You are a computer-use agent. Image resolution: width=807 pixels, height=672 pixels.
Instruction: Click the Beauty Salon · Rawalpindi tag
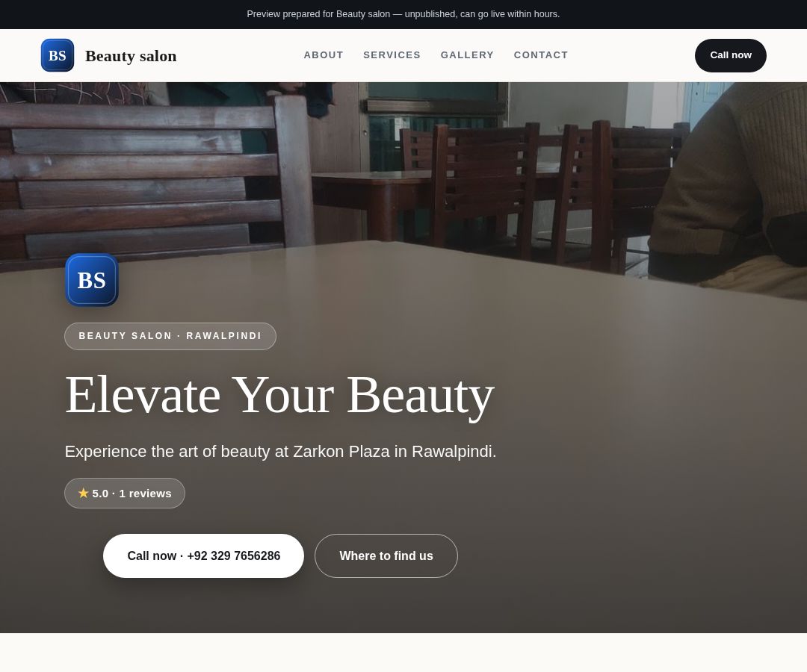(x=170, y=336)
